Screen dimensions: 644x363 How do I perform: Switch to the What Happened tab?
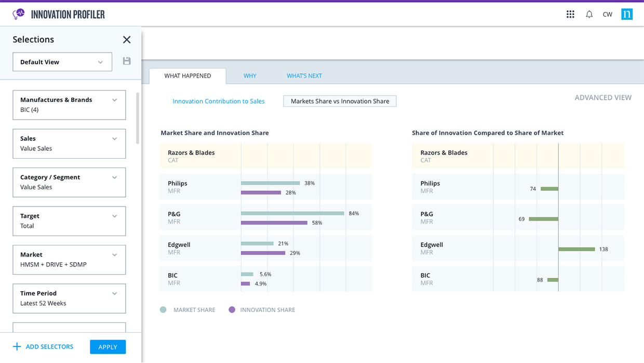tap(187, 76)
